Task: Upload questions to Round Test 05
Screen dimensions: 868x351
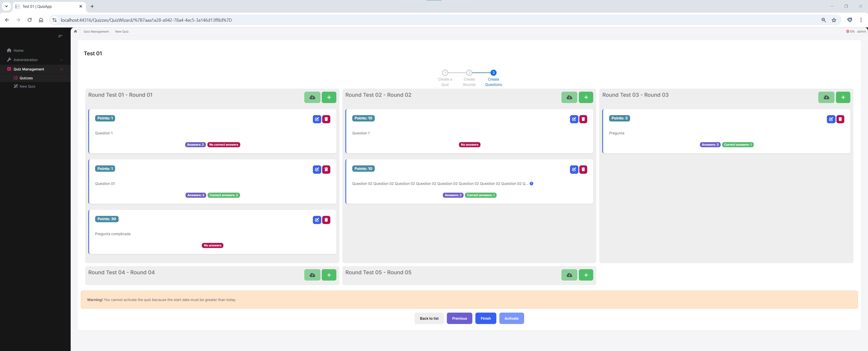Action: pyautogui.click(x=569, y=275)
